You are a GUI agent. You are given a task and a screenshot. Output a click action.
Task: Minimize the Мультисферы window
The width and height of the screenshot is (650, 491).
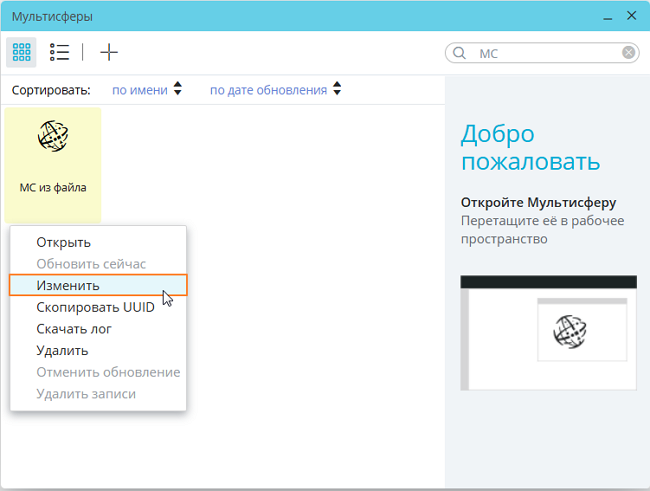tap(608, 17)
